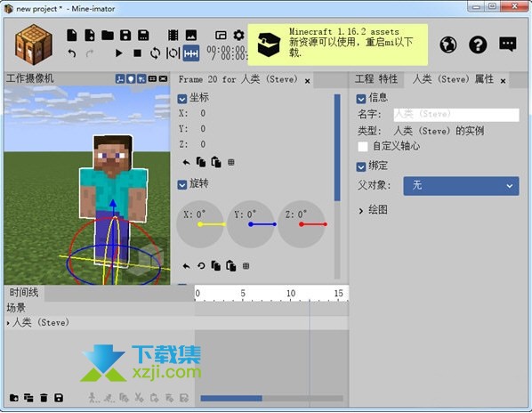Expand the 人类 (Steve) timeline row
The image size is (532, 413).
[8, 323]
